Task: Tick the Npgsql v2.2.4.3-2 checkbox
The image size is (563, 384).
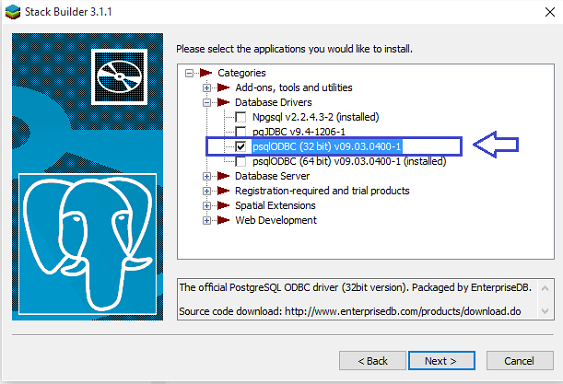Action: [241, 117]
